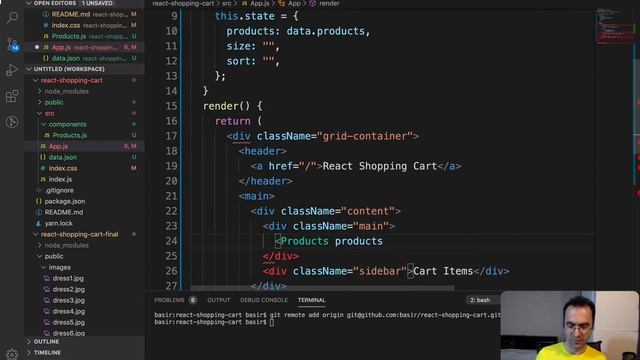This screenshot has height=360, width=640.
Task: Collapse the components folder
Action: (43, 124)
